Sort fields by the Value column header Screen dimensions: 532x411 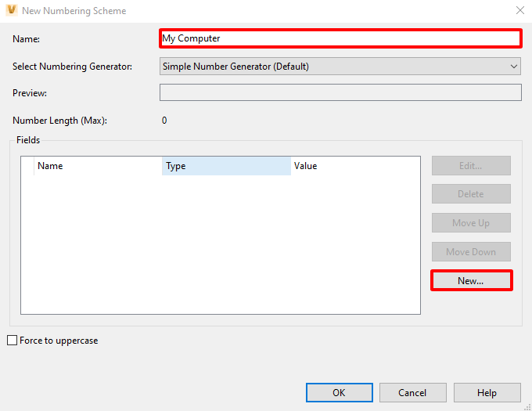(x=355, y=166)
